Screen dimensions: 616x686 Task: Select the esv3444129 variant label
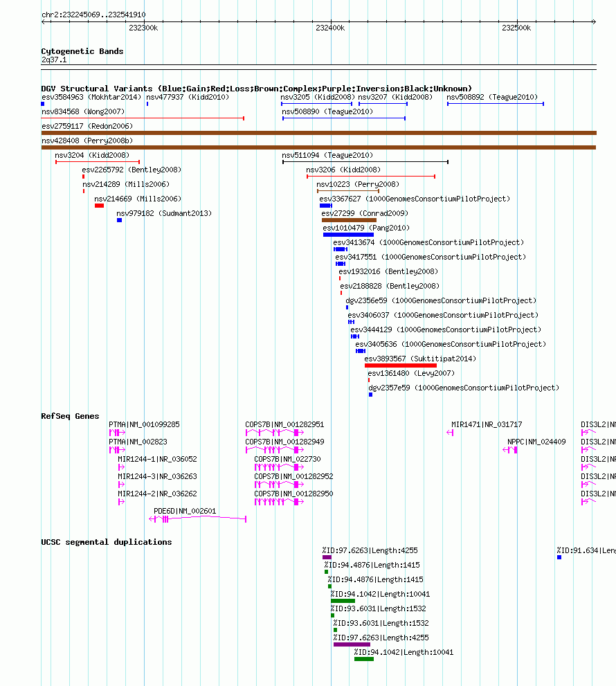click(x=446, y=330)
